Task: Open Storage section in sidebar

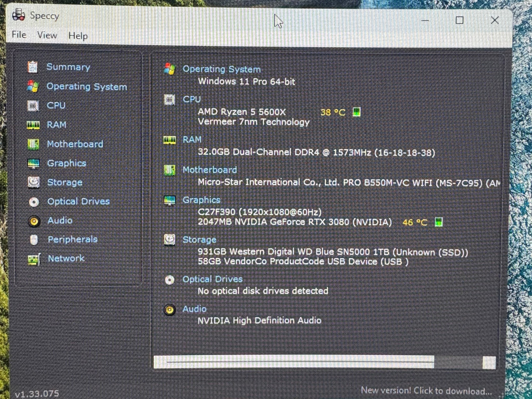Action: coord(65,182)
